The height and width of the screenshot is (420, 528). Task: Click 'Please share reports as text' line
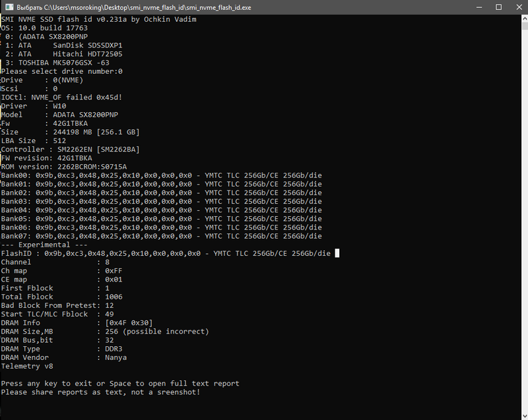pos(101,392)
